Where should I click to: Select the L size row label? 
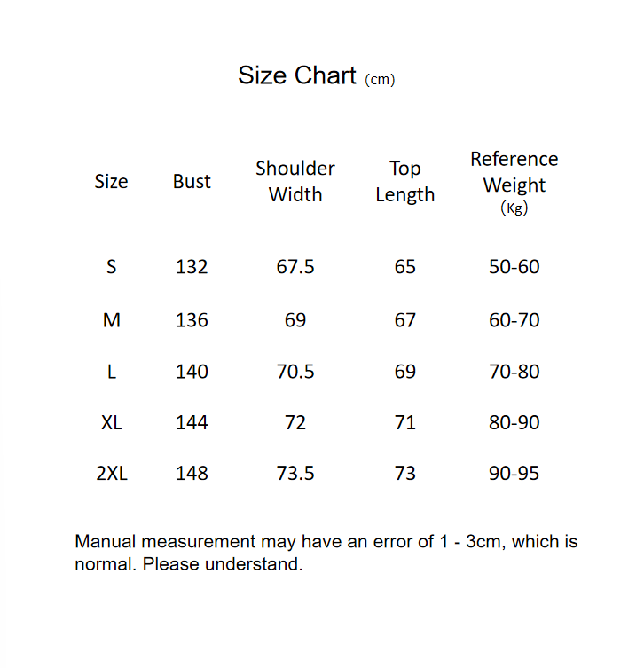[111, 372]
